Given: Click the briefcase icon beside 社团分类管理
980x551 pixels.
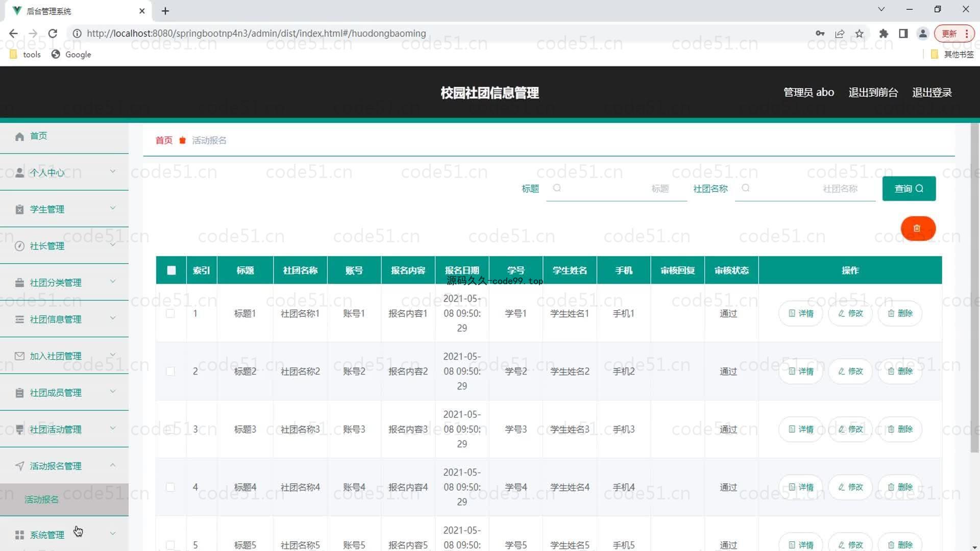Looking at the screenshot, I should (x=19, y=283).
